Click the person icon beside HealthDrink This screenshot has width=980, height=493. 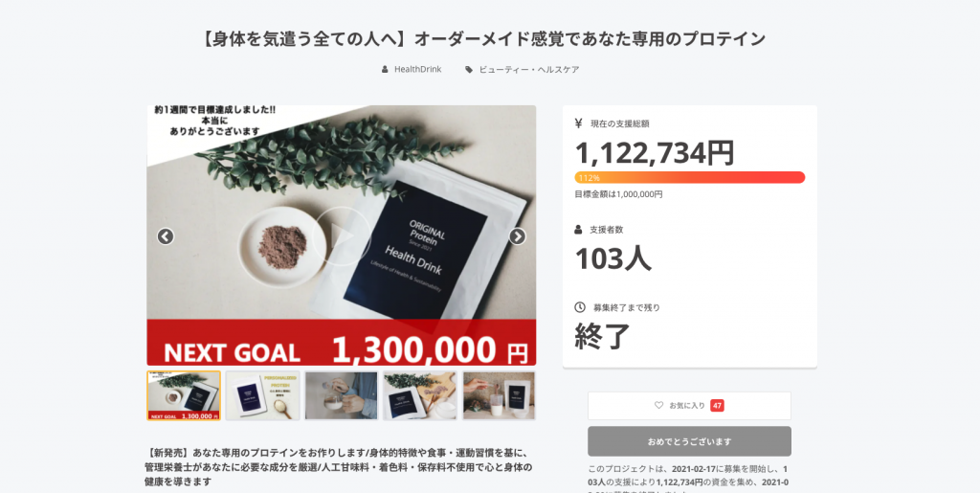385,69
